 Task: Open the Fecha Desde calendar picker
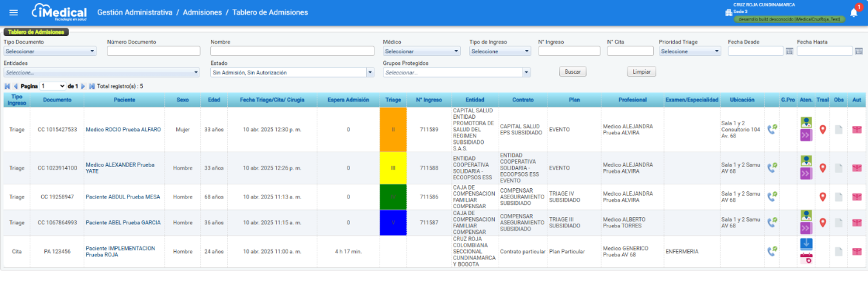click(790, 51)
